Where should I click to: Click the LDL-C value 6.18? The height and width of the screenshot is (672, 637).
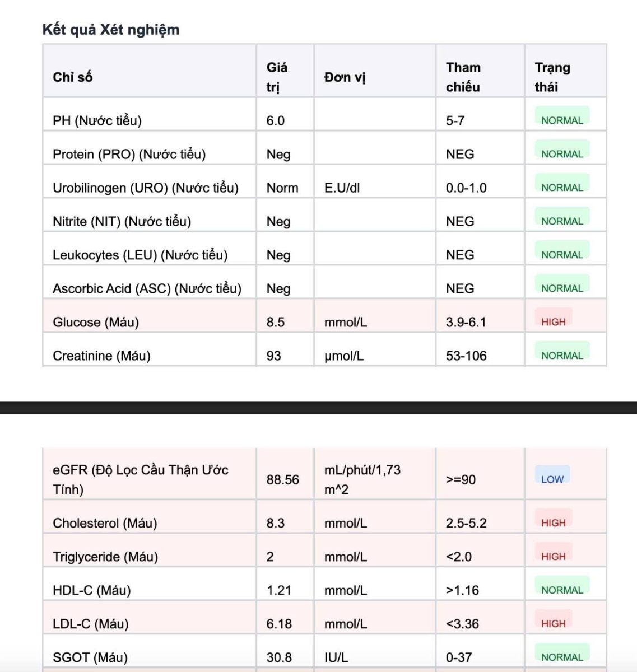point(279,624)
